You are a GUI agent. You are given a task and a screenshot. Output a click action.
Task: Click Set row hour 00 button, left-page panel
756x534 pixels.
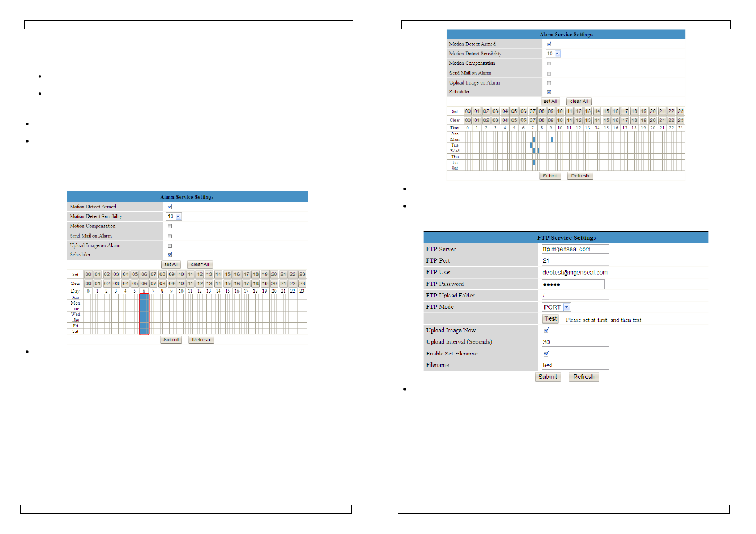(88, 274)
